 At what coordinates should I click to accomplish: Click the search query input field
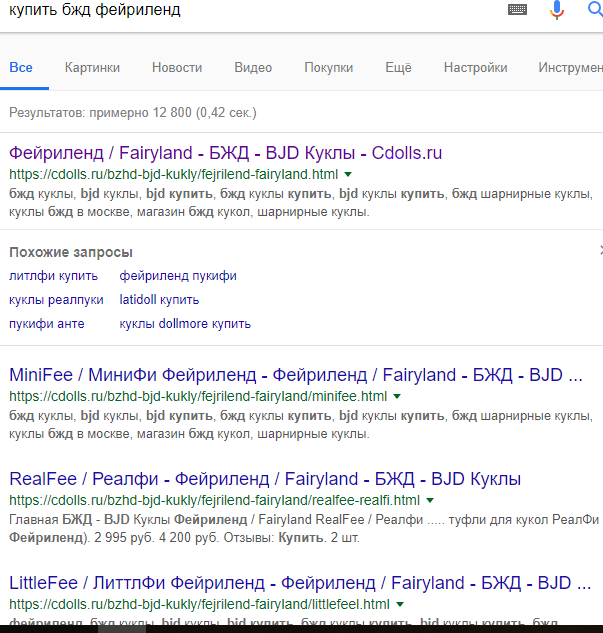click(250, 10)
